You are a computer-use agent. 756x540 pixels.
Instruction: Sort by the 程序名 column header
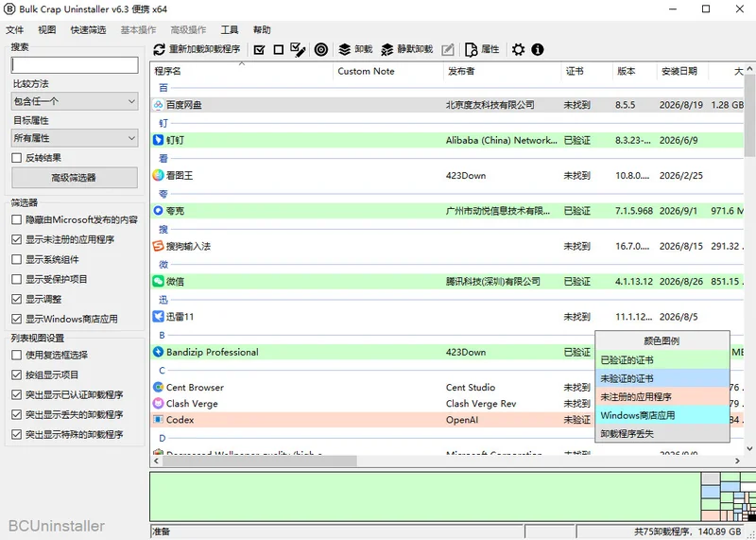(x=242, y=71)
